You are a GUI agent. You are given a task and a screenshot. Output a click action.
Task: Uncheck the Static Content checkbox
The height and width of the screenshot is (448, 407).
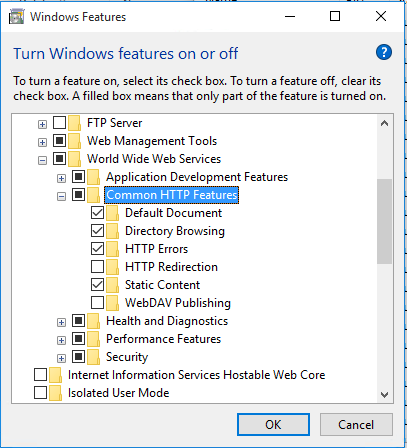click(x=97, y=285)
